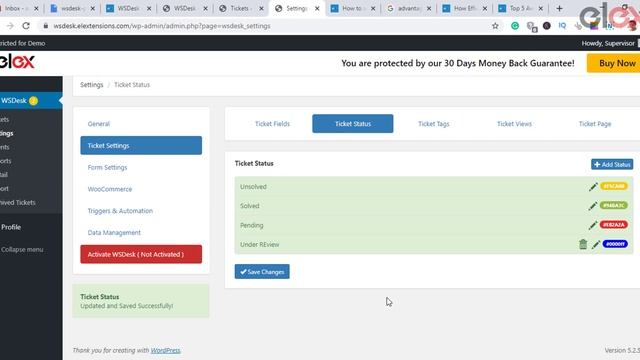Click Activate WSDesk (Not Activated) button
Image resolution: width=640 pixels, height=360 pixels.
(x=141, y=254)
